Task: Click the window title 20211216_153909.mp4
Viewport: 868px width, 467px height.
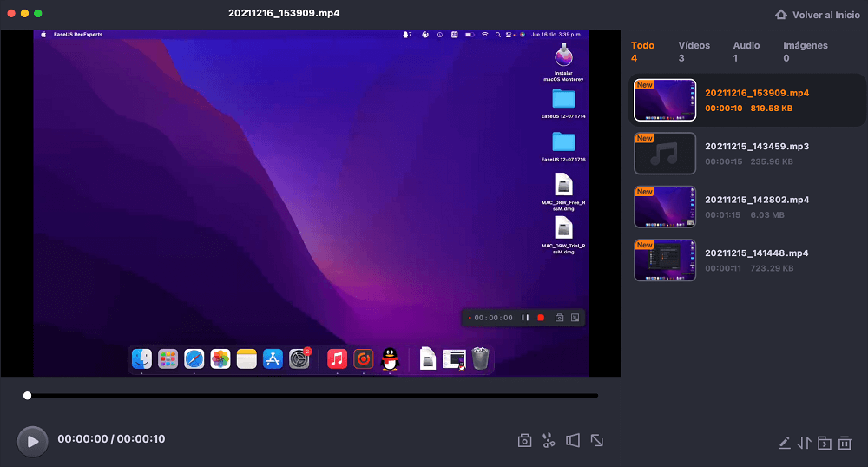Action: pyautogui.click(x=284, y=13)
